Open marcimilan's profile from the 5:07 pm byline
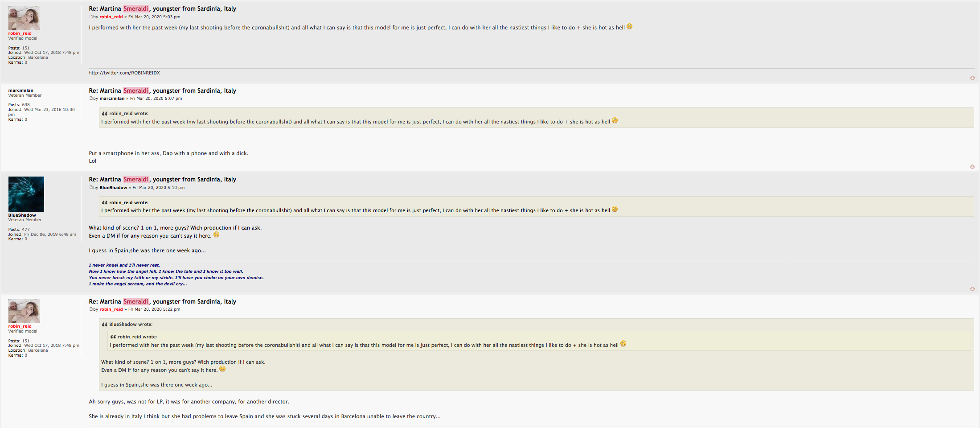Screen dimensions: 980x428 click(112, 99)
